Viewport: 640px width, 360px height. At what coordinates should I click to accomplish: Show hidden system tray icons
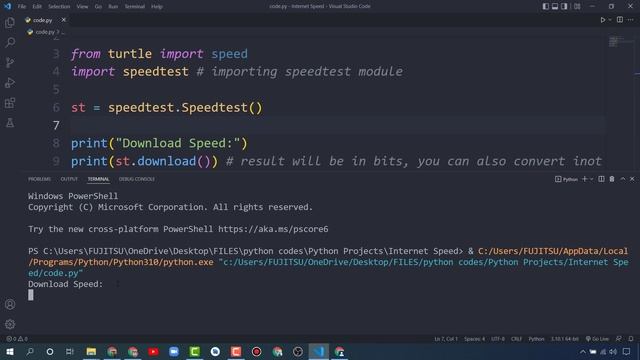583,351
